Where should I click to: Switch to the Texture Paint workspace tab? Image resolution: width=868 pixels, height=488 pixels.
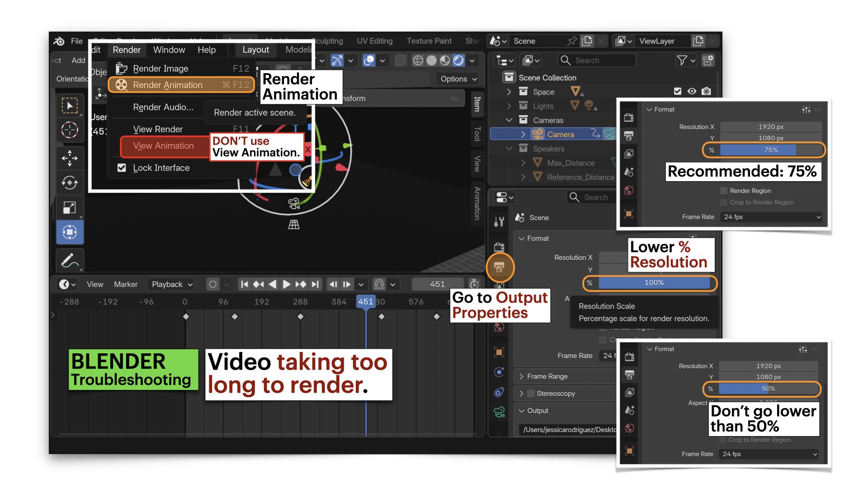429,41
